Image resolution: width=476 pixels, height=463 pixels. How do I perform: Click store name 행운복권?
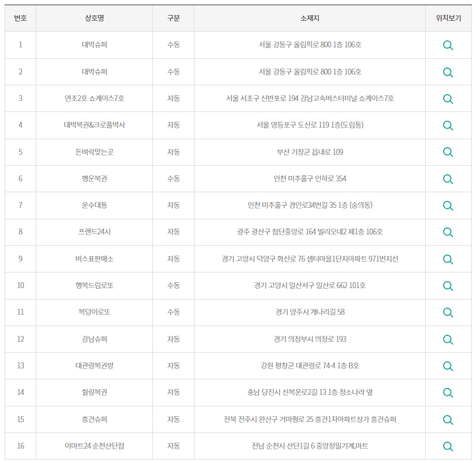tap(95, 178)
